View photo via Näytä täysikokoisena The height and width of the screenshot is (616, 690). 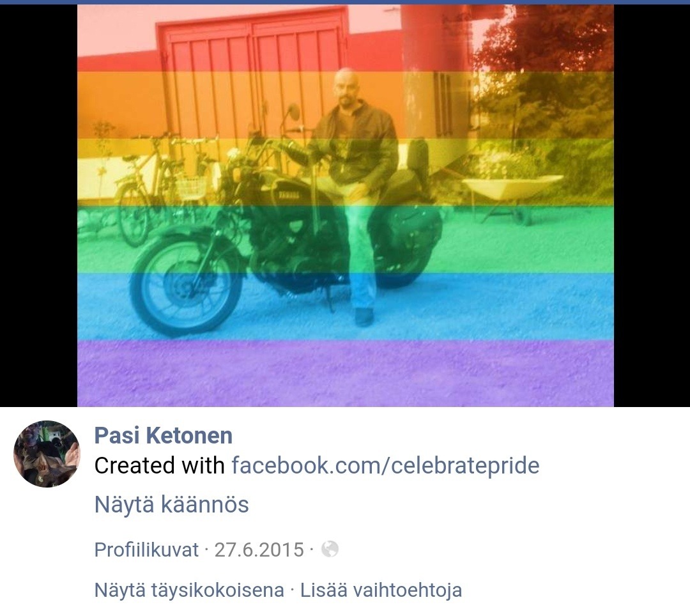tap(189, 590)
